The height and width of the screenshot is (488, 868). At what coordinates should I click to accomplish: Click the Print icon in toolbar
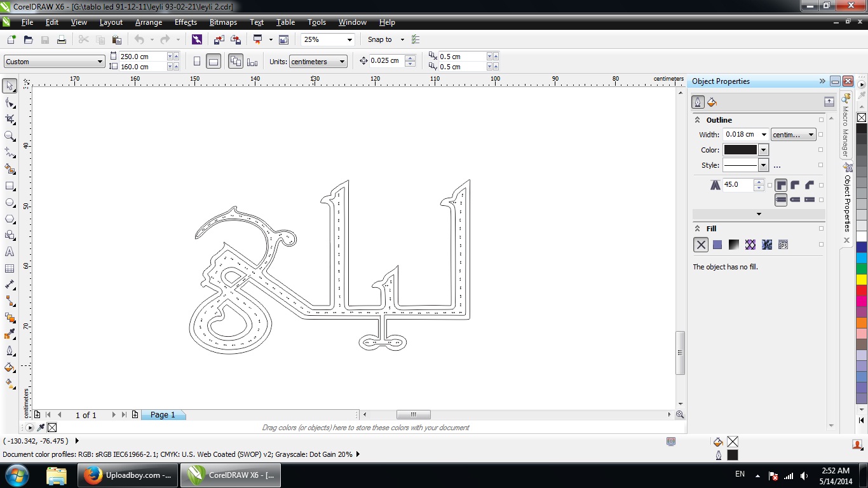coord(62,39)
